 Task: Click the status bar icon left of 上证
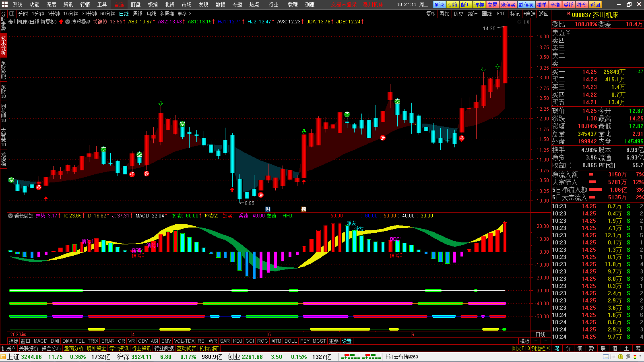tap(3, 357)
